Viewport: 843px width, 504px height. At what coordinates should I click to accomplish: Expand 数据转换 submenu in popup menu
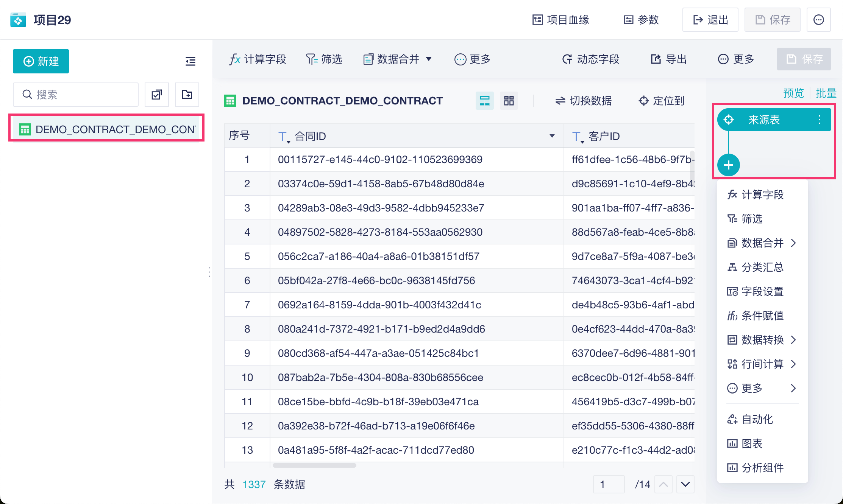pyautogui.click(x=762, y=340)
